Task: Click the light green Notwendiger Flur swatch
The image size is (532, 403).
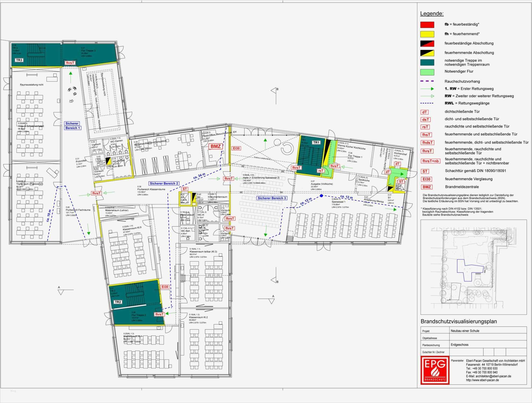Action: [x=427, y=72]
